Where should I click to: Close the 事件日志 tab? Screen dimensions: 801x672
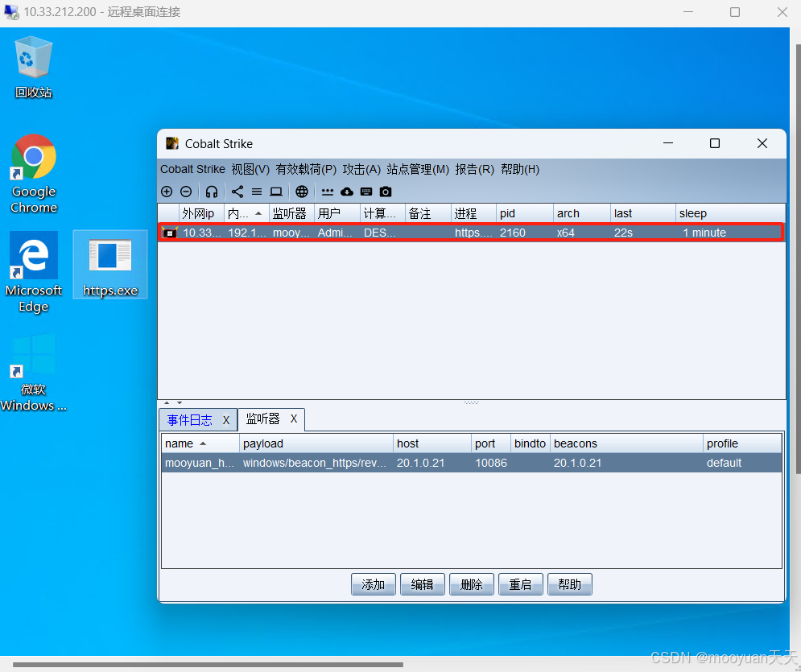click(x=225, y=420)
